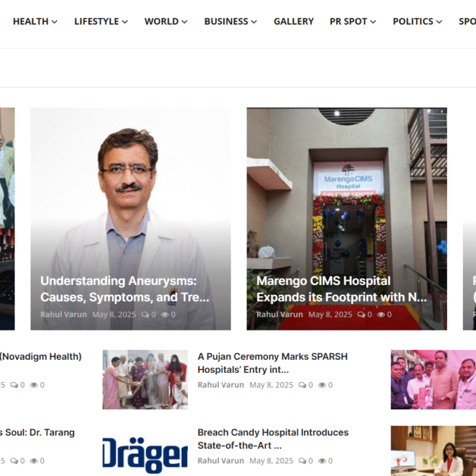This screenshot has height=476, width=476.
Task: Click comments icon under Breach Candy Hospital article
Action: [303, 461]
